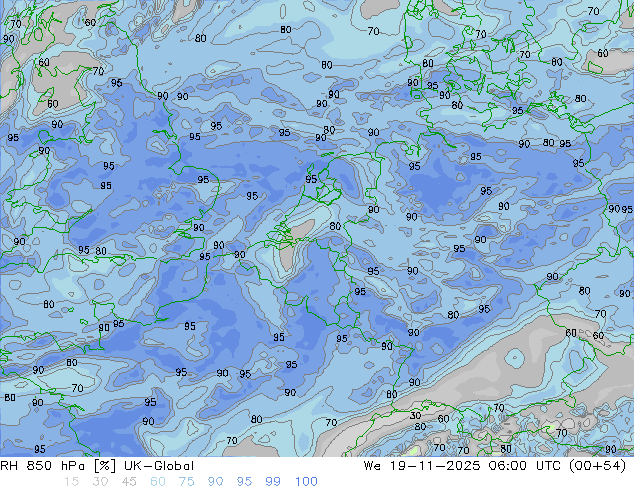This screenshot has height=490, width=634.
Task: Click legend value 100 in the colour scale
Action: click(x=306, y=482)
